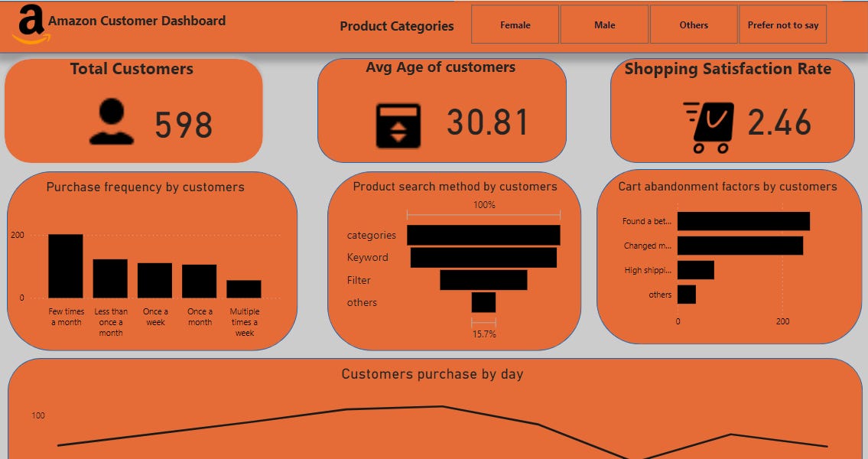Toggle the Others category filter
868x459 pixels.
(x=693, y=24)
